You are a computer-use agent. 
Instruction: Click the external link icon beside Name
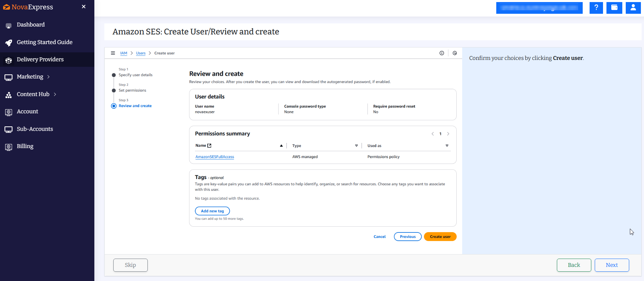click(x=209, y=146)
